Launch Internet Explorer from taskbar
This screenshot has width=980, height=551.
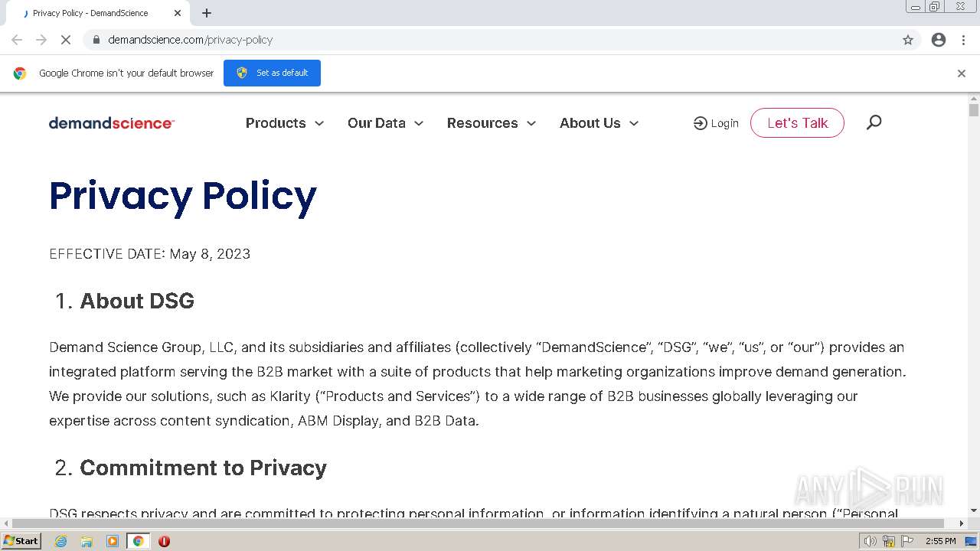pyautogui.click(x=60, y=541)
